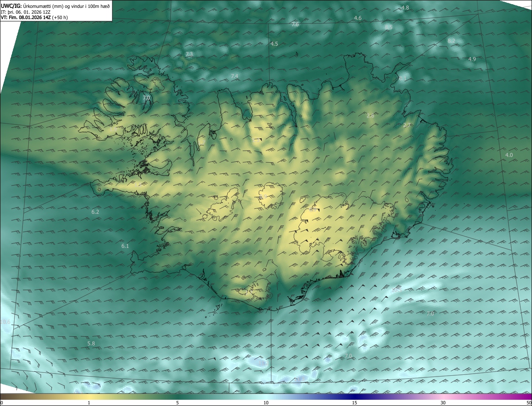532x406 pixels.
Task: Click the 8.2 value label
Action: [451, 41]
